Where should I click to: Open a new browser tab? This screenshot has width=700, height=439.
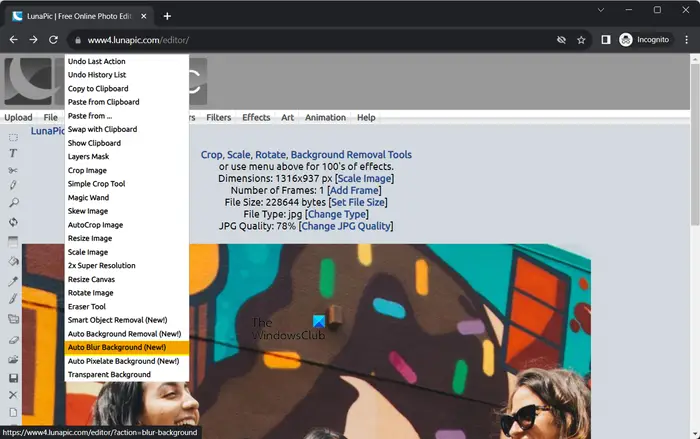tap(167, 16)
